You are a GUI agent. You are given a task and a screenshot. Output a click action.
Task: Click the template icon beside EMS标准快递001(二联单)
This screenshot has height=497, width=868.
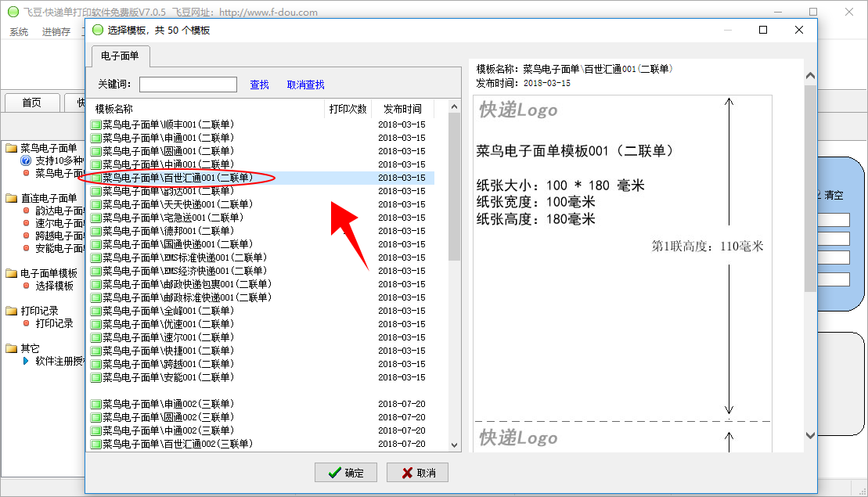(95, 258)
